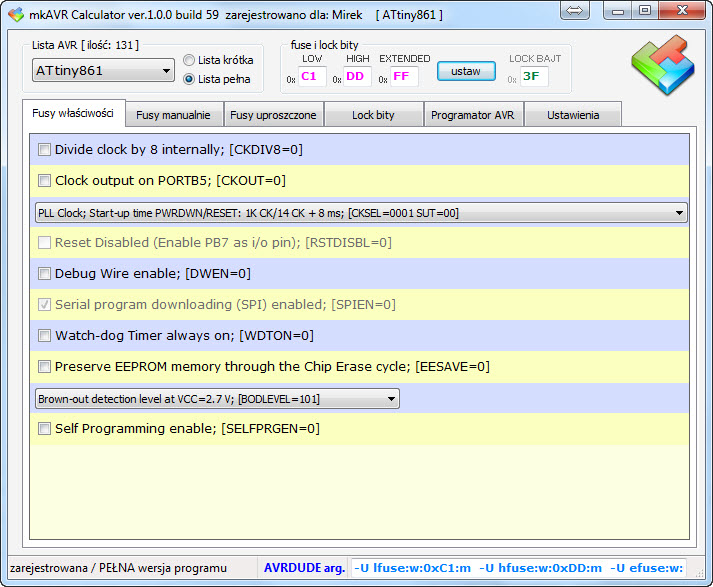Click the AVRDUDE arg. label

[304, 568]
